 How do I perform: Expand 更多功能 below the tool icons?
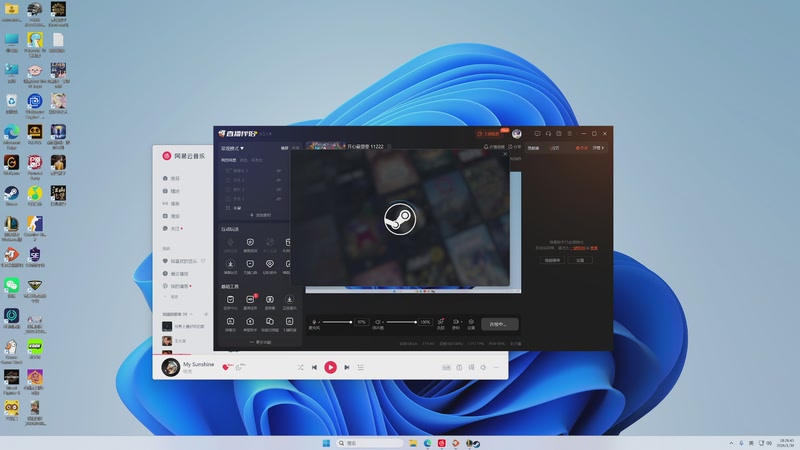pyautogui.click(x=260, y=342)
